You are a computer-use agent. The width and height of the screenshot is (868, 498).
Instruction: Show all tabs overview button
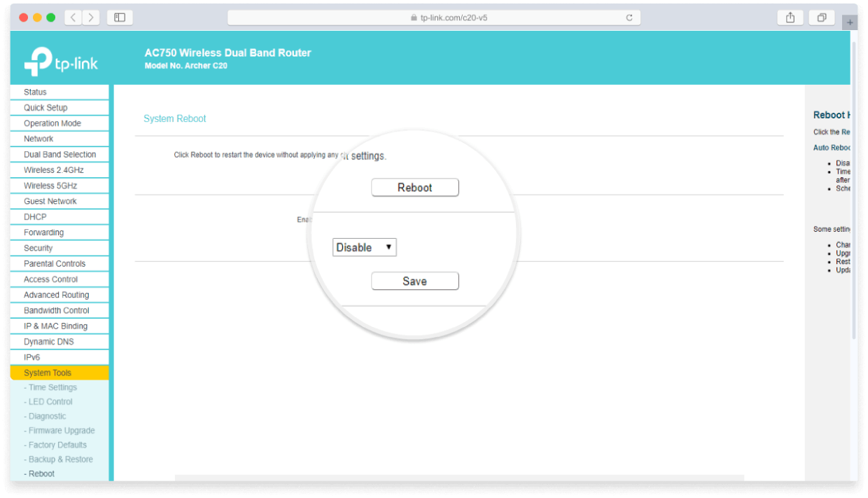822,18
